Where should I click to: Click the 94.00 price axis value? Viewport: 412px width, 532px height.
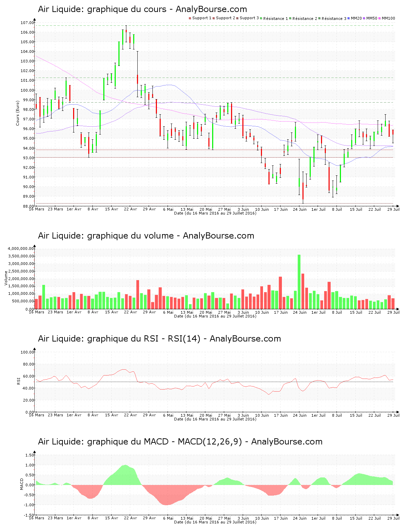click(x=28, y=148)
